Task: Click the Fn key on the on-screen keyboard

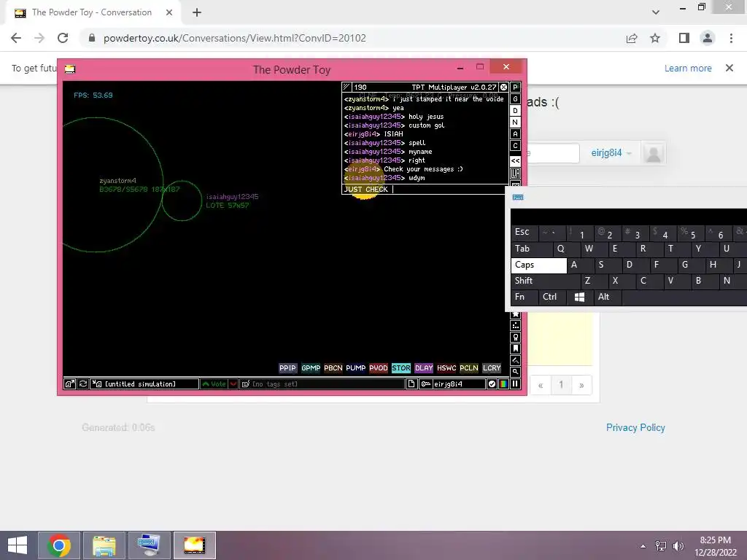Action: (525, 297)
